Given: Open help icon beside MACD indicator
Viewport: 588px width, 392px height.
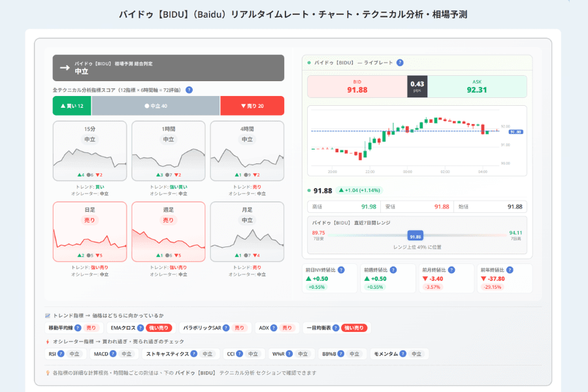Looking at the screenshot, I should [113, 353].
